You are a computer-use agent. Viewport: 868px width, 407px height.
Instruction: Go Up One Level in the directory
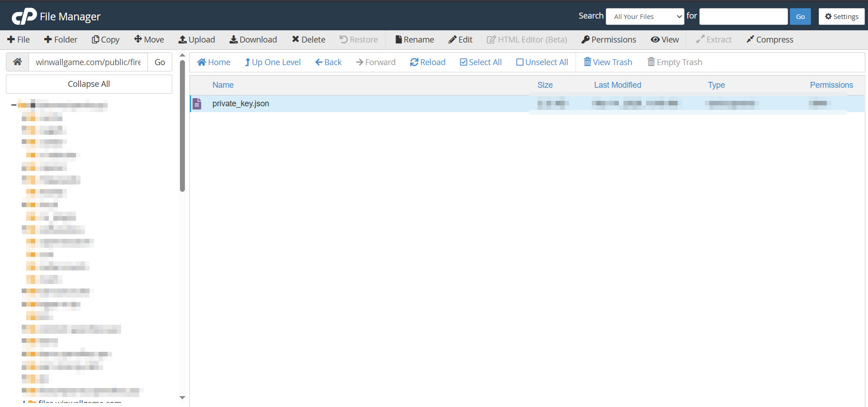[x=273, y=62]
